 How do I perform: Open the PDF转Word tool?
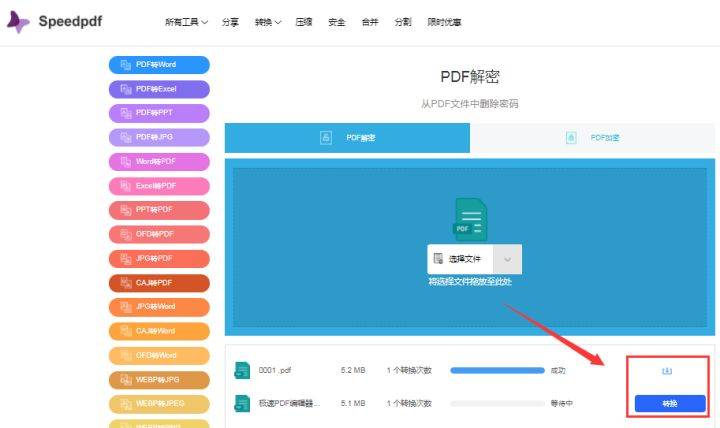coord(159,65)
